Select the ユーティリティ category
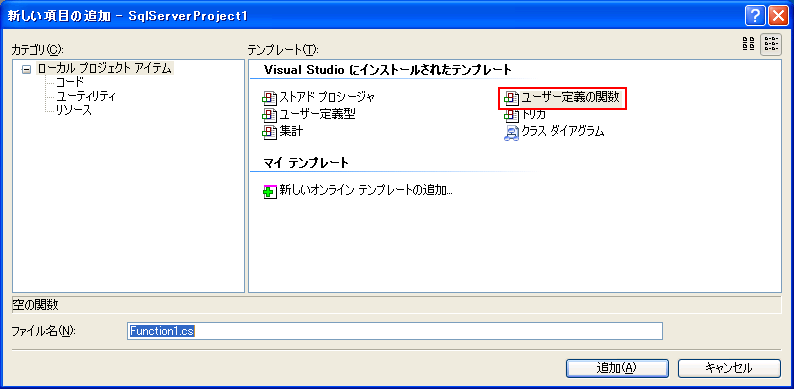794x389 pixels. pos(86,96)
